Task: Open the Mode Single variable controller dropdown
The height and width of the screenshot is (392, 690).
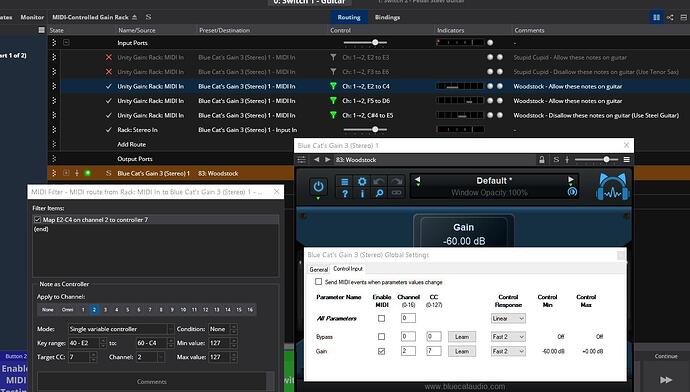Action: (x=121, y=329)
